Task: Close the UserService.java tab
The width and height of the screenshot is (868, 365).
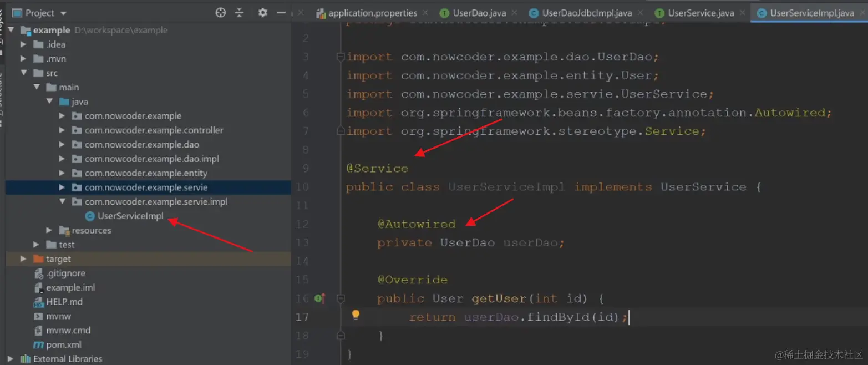Action: 743,12
